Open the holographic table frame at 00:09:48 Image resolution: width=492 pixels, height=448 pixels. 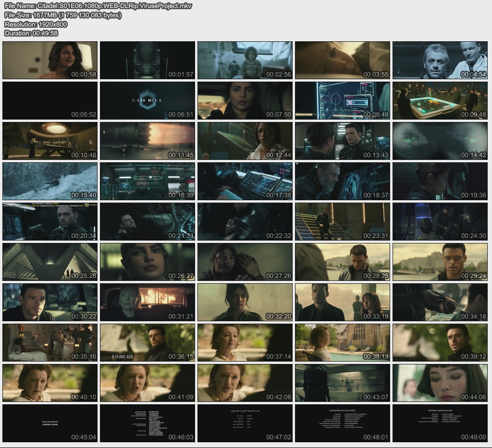coord(440,101)
